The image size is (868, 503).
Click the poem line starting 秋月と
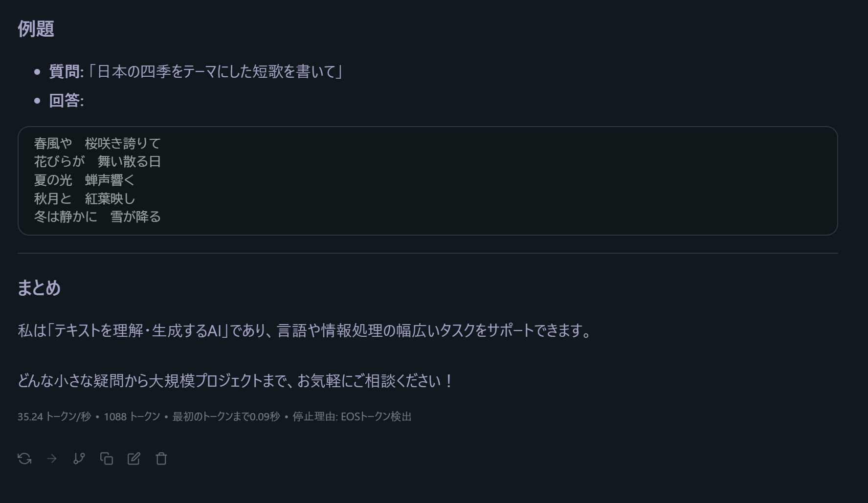pyautogui.click(x=84, y=198)
